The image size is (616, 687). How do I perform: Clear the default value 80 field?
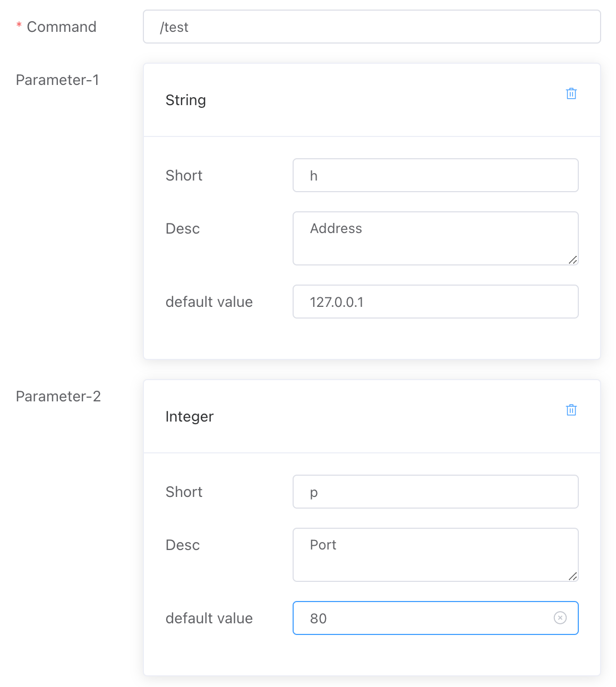560,618
